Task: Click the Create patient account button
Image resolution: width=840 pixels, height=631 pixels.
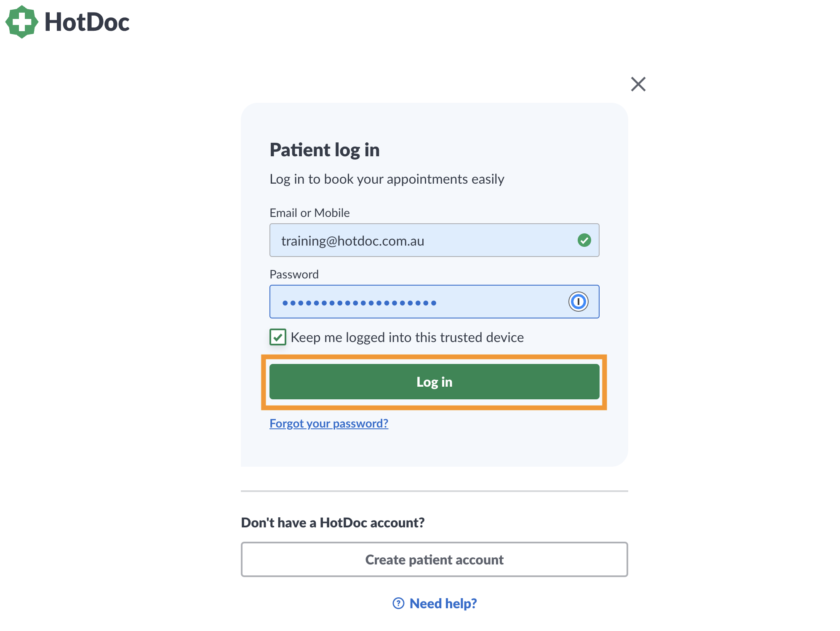Action: click(x=434, y=559)
